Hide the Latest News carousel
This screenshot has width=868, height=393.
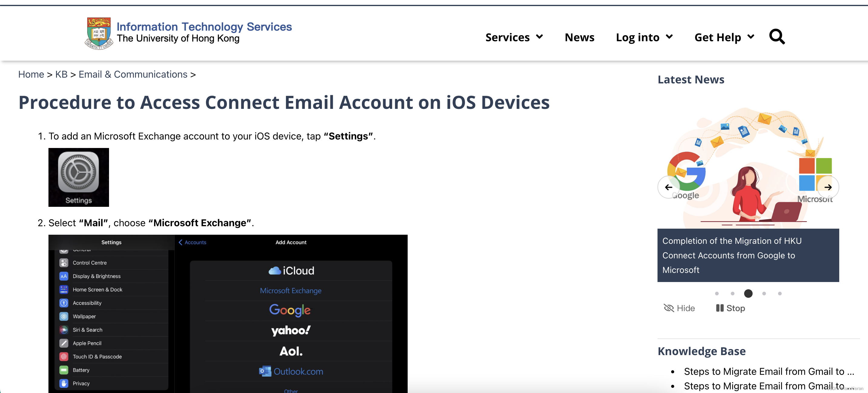tap(679, 308)
